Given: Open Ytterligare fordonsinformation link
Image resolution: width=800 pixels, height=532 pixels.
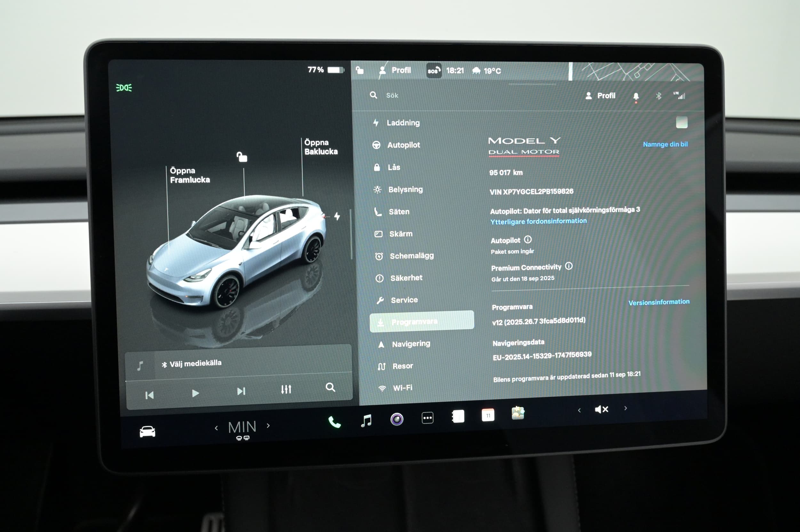Looking at the screenshot, I should pos(538,221).
